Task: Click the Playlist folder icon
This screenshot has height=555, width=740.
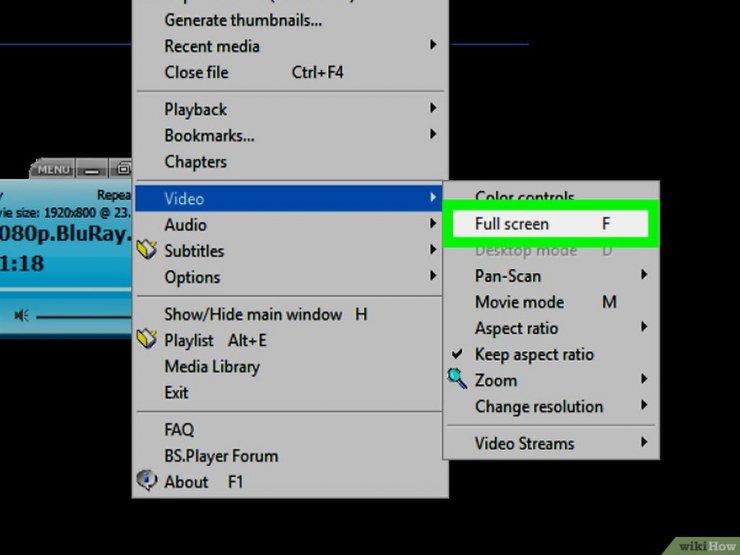Action: [147, 340]
